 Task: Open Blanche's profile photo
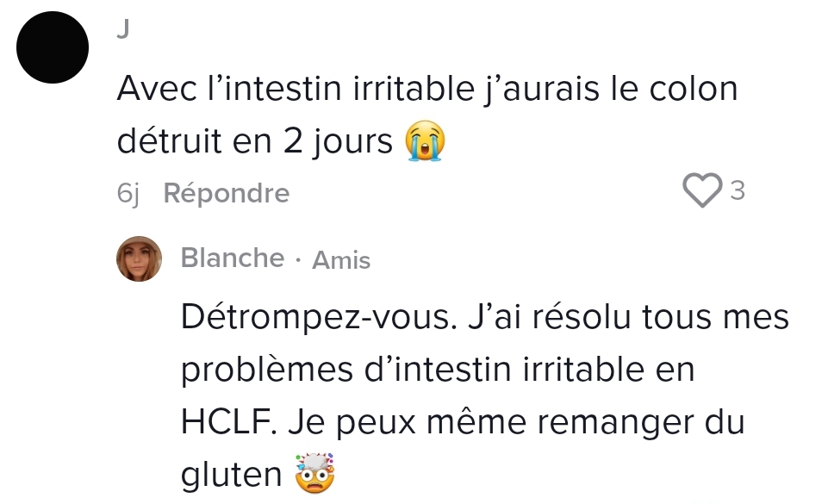[139, 258]
